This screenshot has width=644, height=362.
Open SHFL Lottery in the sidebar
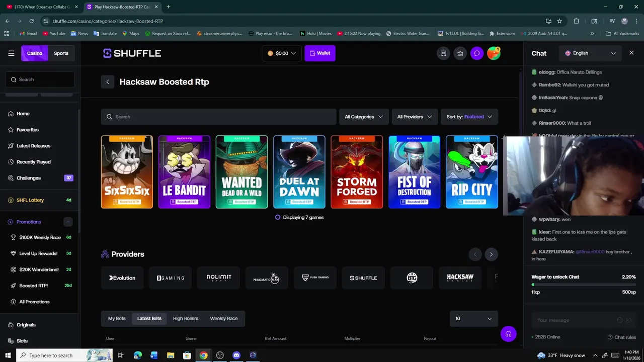(40, 200)
